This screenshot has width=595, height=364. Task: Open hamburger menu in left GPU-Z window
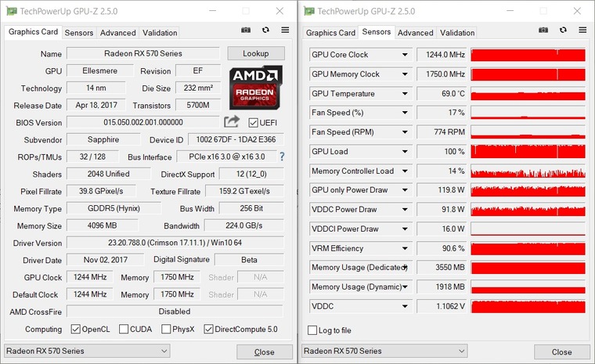285,30
